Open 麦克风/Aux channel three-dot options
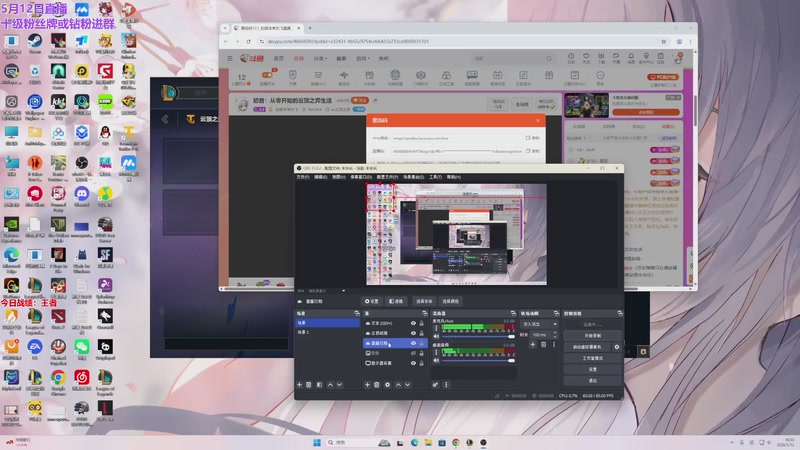The width and height of the screenshot is (800, 450). point(436,328)
